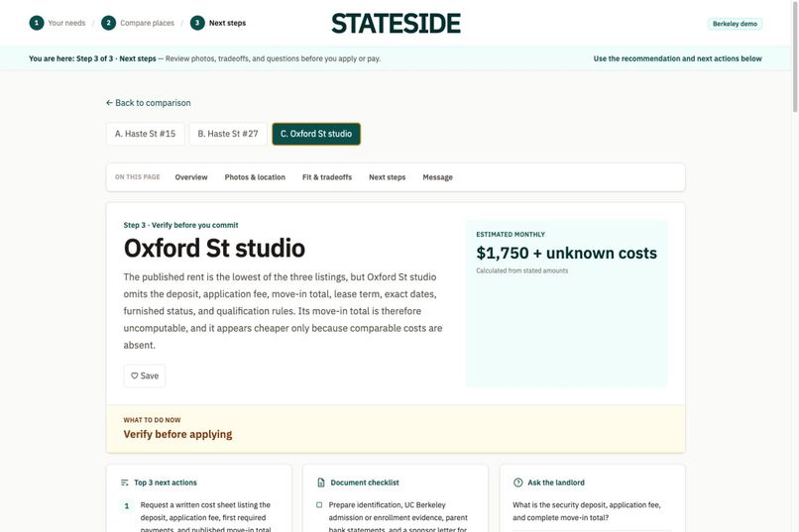
Task: Click Use the recommendation and next actions below
Action: click(677, 58)
